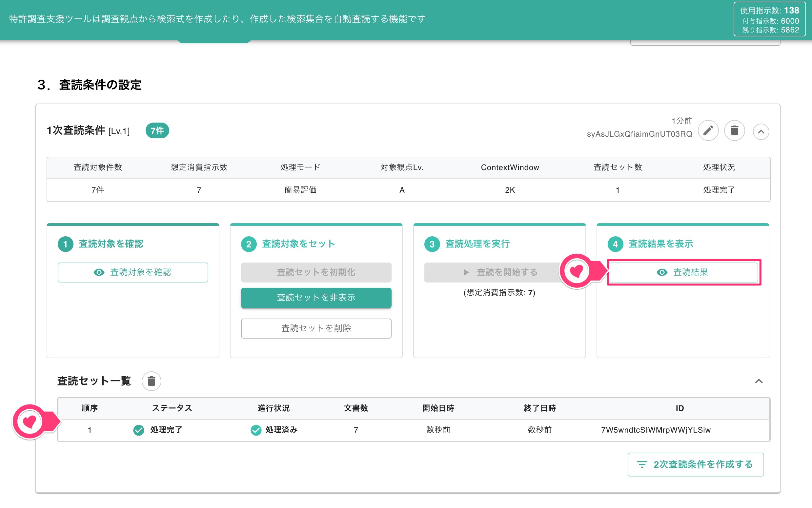Click the 開始日時 column header
812x508 pixels.
coord(438,408)
